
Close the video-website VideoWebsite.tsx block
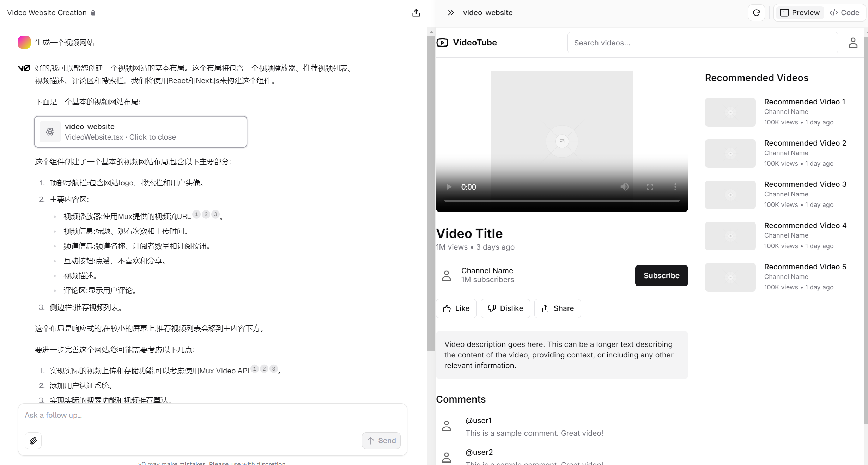[x=140, y=132]
